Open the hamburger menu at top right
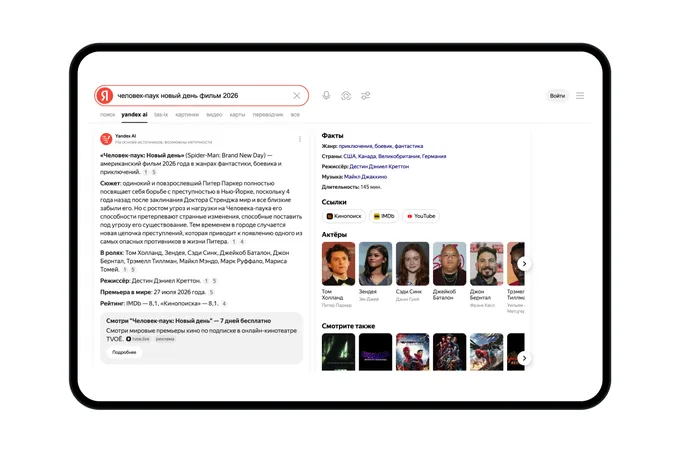This screenshot has height=453, width=680. pos(580,95)
